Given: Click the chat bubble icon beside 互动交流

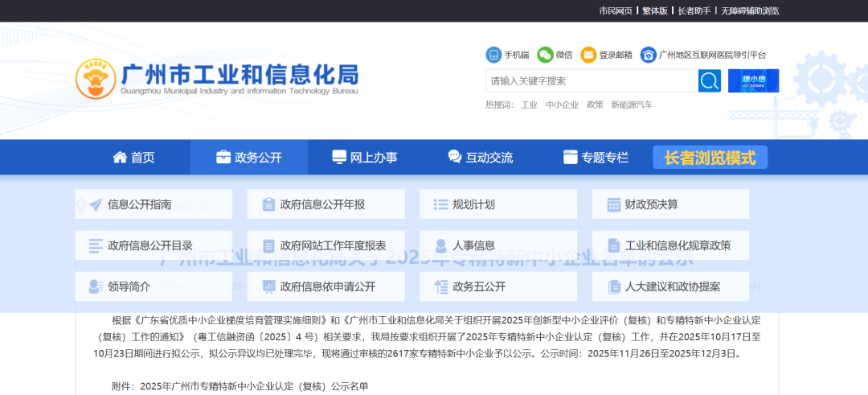Looking at the screenshot, I should click(x=454, y=158).
